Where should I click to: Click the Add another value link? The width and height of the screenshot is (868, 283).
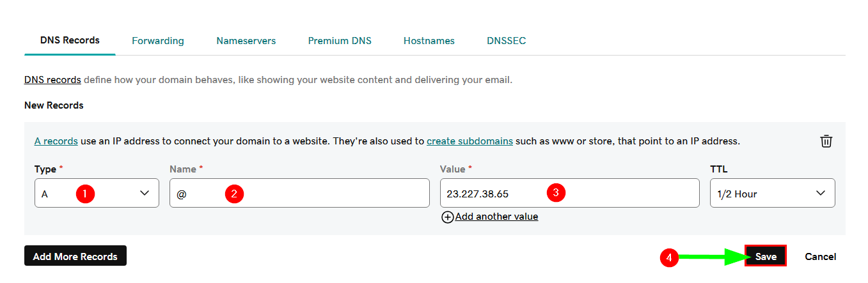[497, 217]
